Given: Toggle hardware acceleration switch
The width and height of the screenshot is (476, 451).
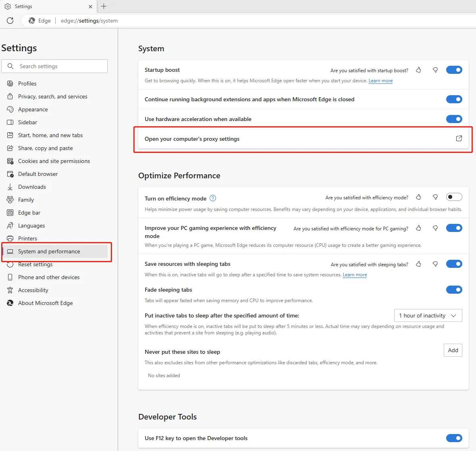Looking at the screenshot, I should [454, 119].
